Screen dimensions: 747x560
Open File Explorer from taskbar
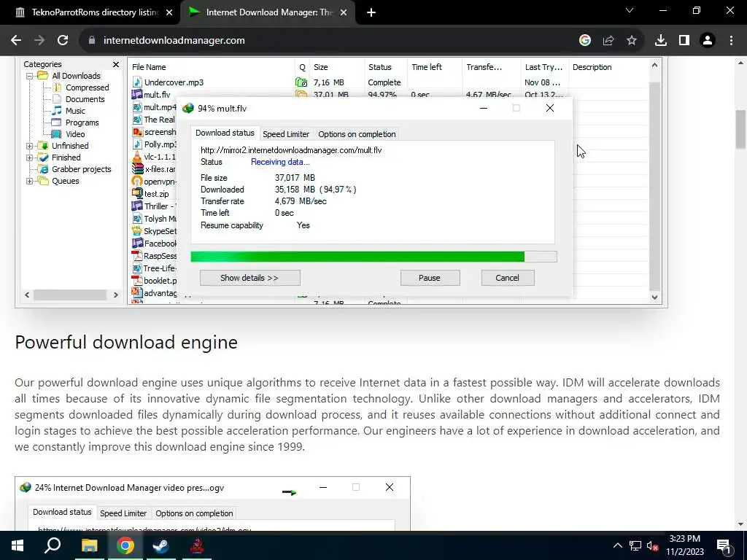89,545
